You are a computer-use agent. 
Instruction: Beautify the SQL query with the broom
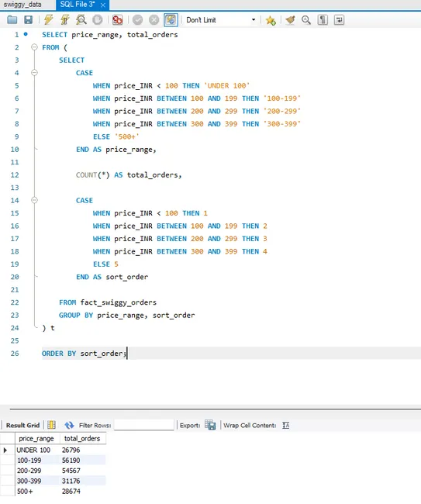[x=290, y=20]
